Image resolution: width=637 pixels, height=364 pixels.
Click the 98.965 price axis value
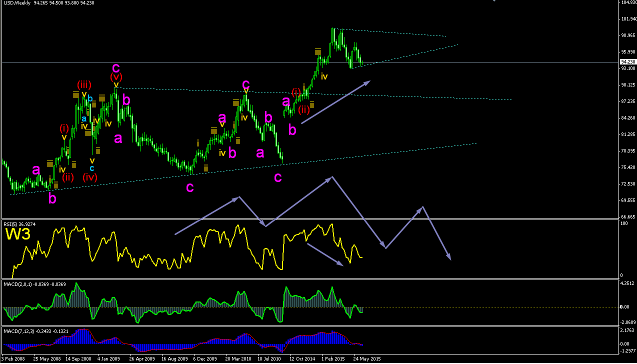pyautogui.click(x=627, y=35)
